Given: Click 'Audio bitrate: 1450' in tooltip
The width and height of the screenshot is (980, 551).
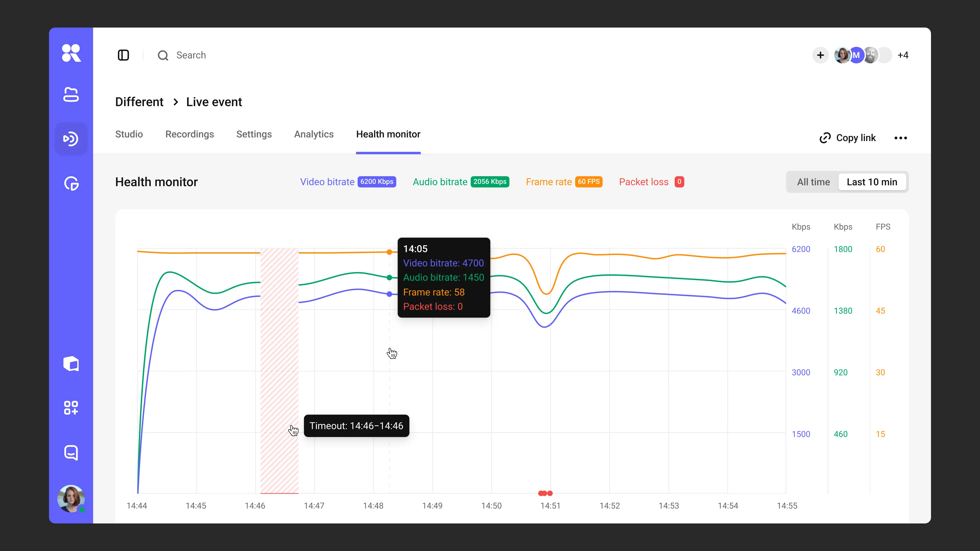Looking at the screenshot, I should tap(444, 278).
